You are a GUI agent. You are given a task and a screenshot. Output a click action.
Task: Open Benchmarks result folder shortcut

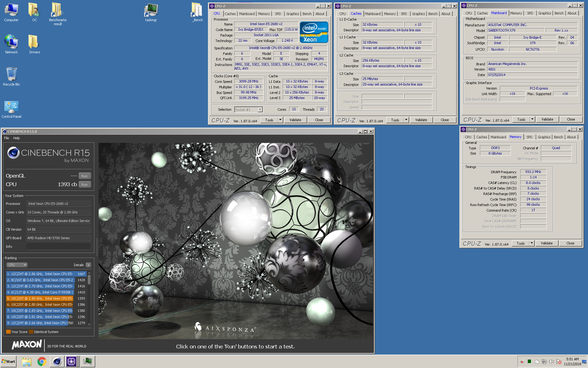coord(58,14)
